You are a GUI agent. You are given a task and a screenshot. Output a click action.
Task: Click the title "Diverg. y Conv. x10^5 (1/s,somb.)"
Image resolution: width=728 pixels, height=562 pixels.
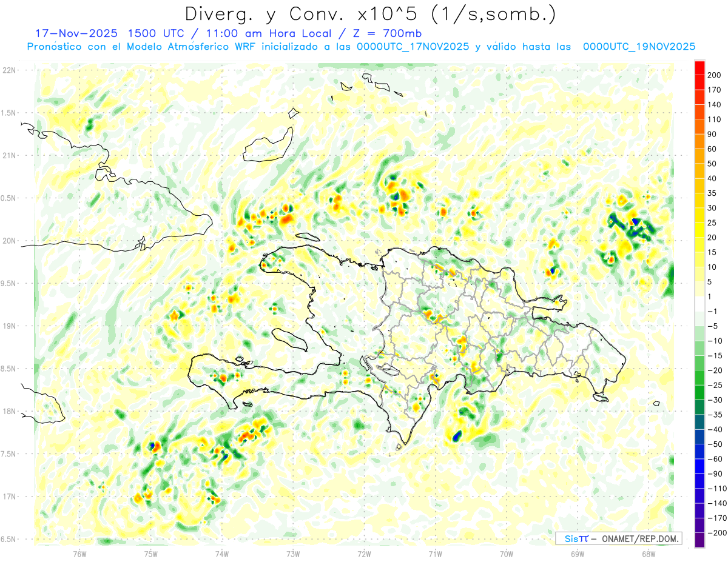[370, 13]
